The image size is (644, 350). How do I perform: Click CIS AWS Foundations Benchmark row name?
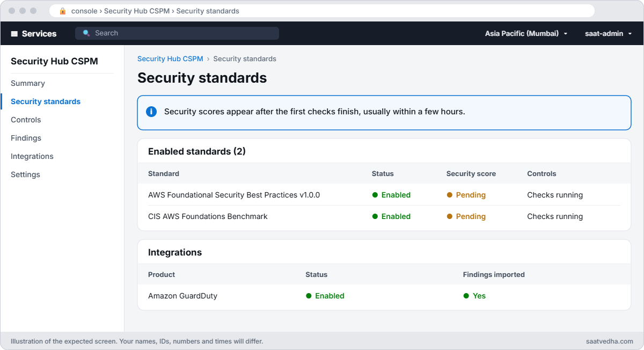[208, 216]
